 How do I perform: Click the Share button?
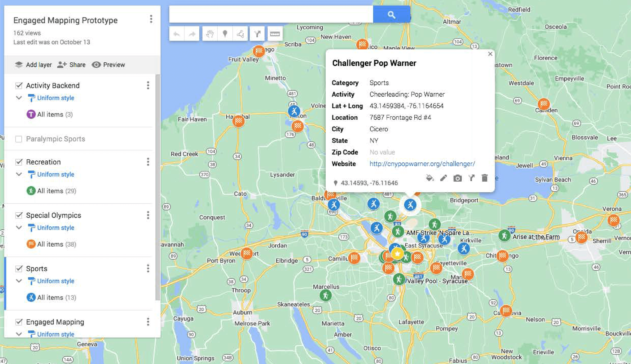tap(71, 65)
